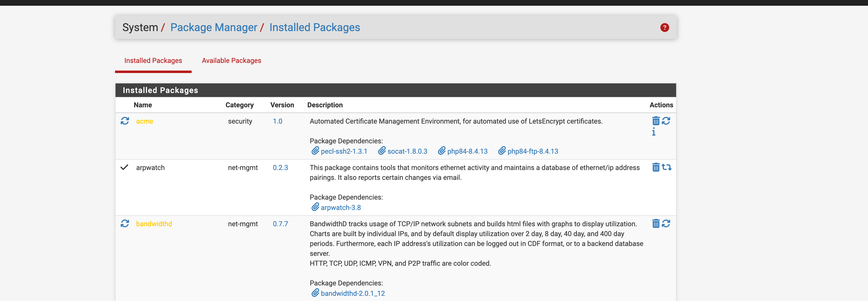Open the bandwidthd package name link

coord(154,224)
